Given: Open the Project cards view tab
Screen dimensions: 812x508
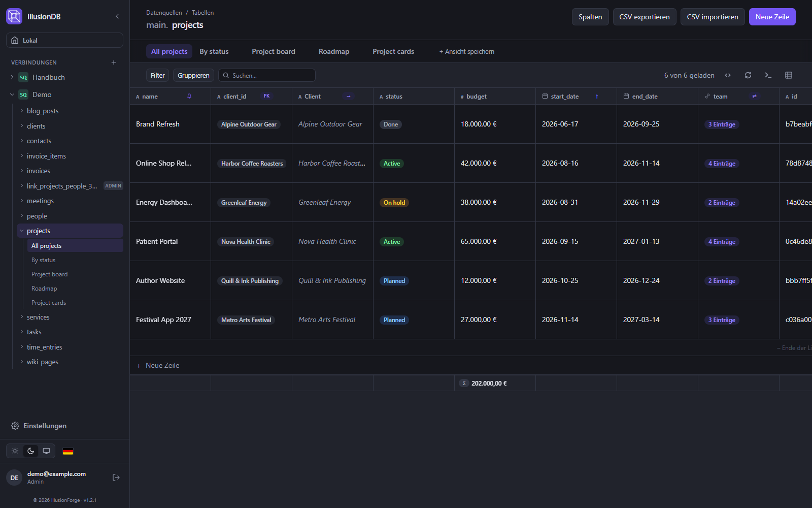Looking at the screenshot, I should (x=393, y=51).
